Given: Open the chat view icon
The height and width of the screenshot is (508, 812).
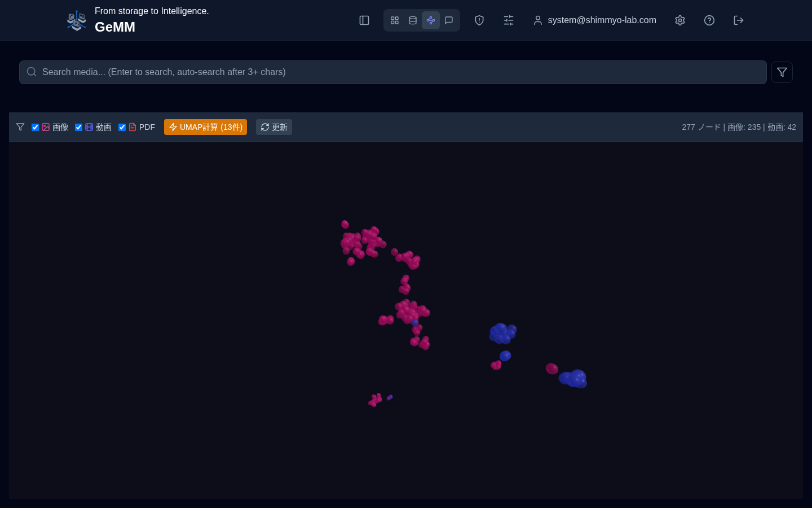Looking at the screenshot, I should 449,20.
